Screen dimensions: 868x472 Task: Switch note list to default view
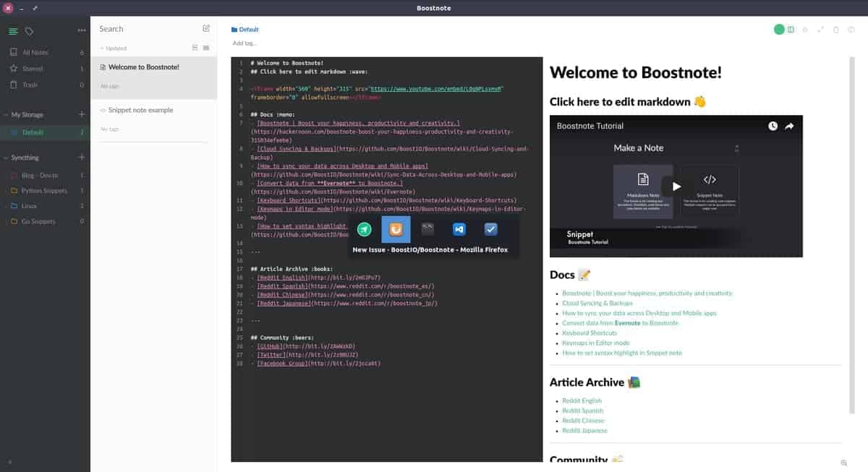click(195, 48)
